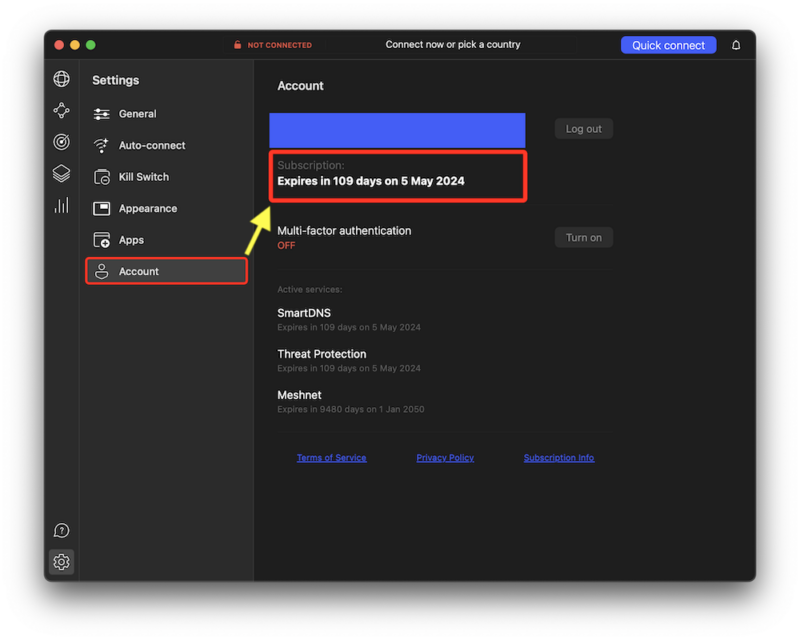Screen dimensions: 800x640
Task: Click the Kill Switch icon
Action: tap(102, 177)
